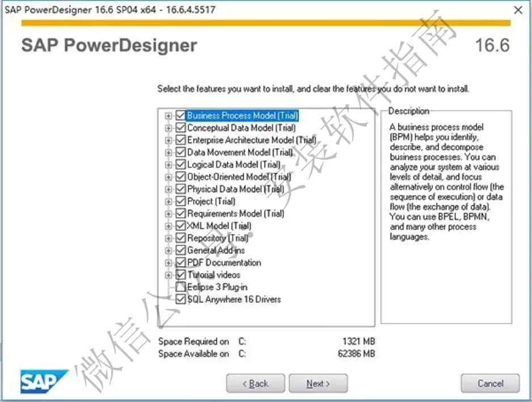Click the Description group heading
This screenshot has width=532, height=402.
point(408,111)
